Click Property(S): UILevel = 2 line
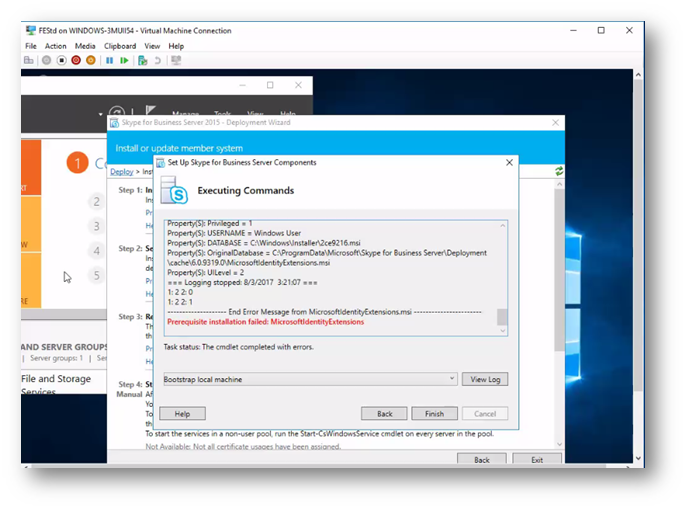 (x=205, y=273)
